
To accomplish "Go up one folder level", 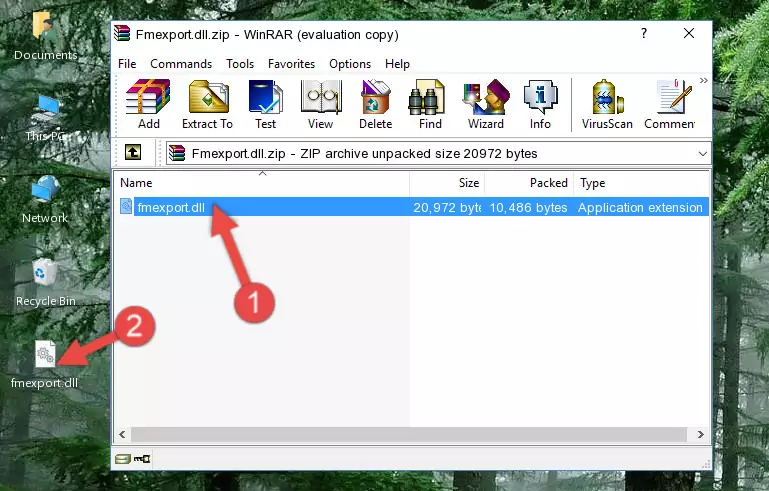I will (x=133, y=153).
